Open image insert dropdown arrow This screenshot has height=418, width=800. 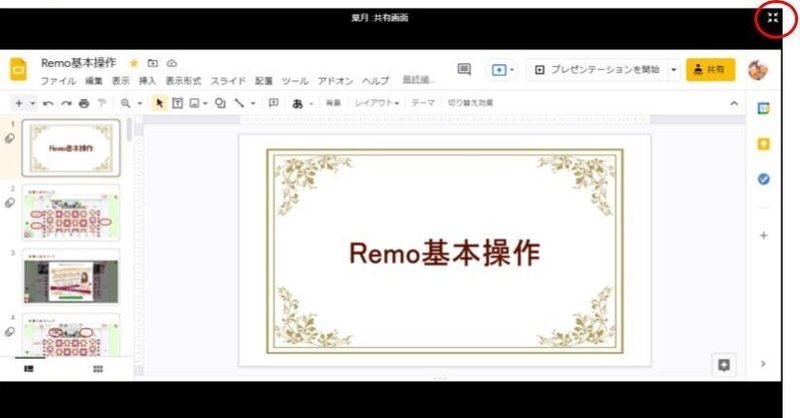tap(205, 104)
